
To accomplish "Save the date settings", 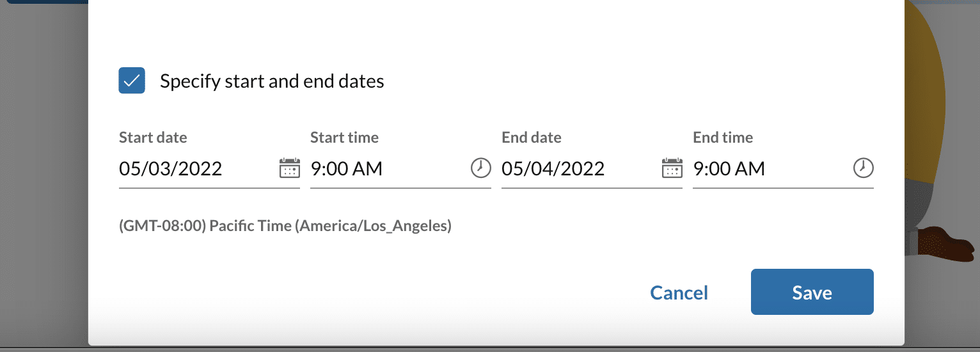I will tap(812, 292).
